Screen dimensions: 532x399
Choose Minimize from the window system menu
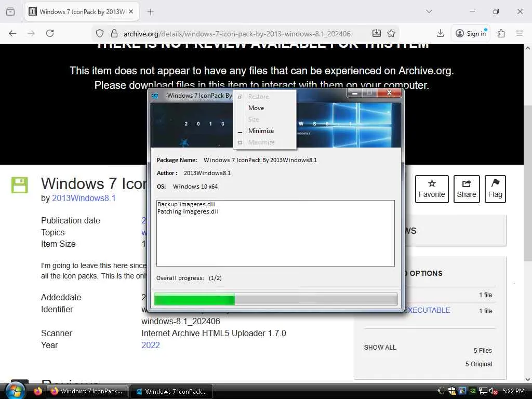coord(261,130)
